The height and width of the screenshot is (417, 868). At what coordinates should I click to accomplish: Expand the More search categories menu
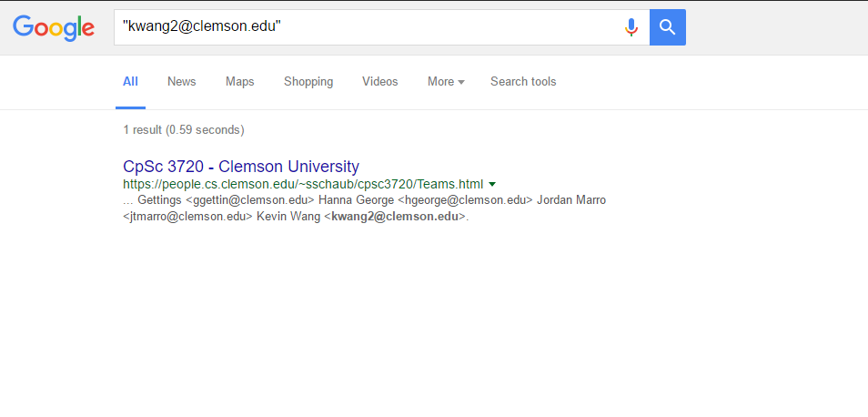[x=446, y=81]
